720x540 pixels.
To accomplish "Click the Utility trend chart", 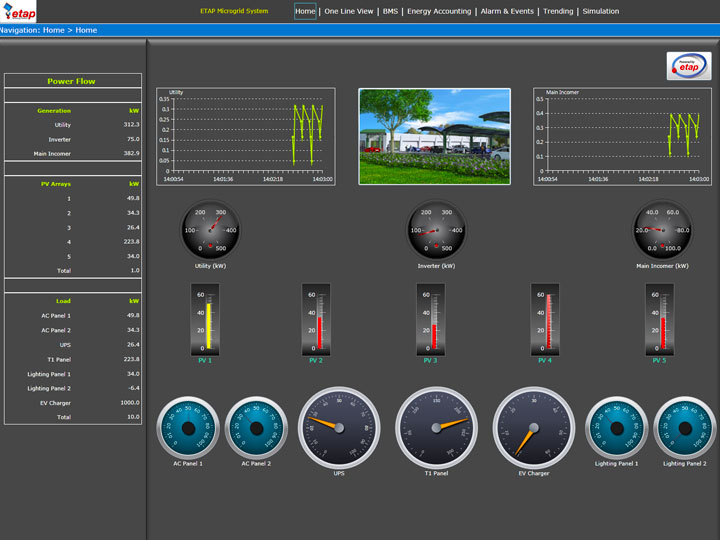I will tap(245, 135).
